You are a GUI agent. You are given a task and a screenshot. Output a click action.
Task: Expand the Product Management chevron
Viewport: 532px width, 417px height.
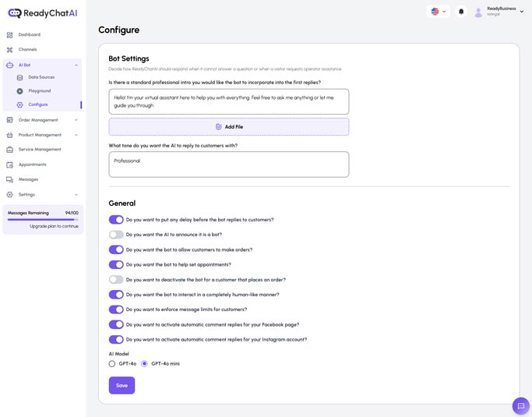point(76,135)
